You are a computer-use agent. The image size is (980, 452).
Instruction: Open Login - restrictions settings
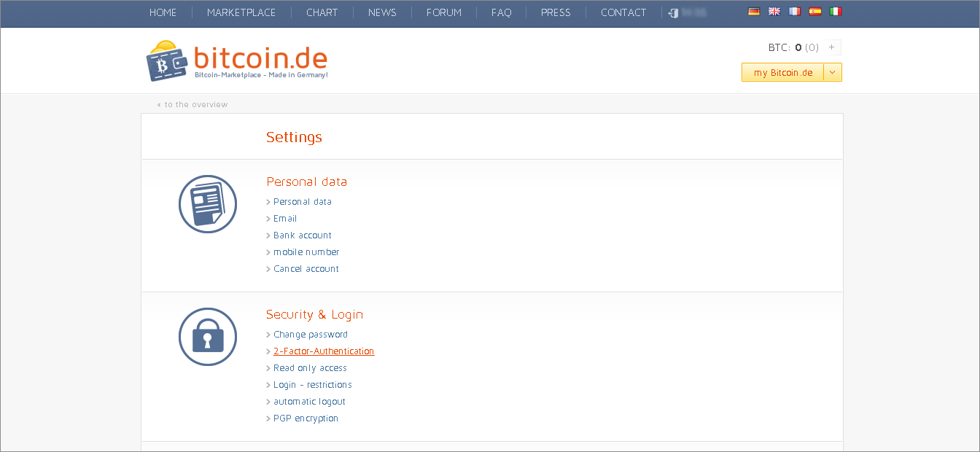coord(313,385)
